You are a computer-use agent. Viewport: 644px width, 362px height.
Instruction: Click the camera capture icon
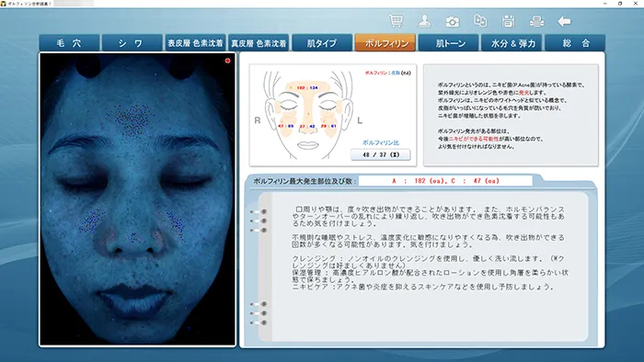(453, 21)
